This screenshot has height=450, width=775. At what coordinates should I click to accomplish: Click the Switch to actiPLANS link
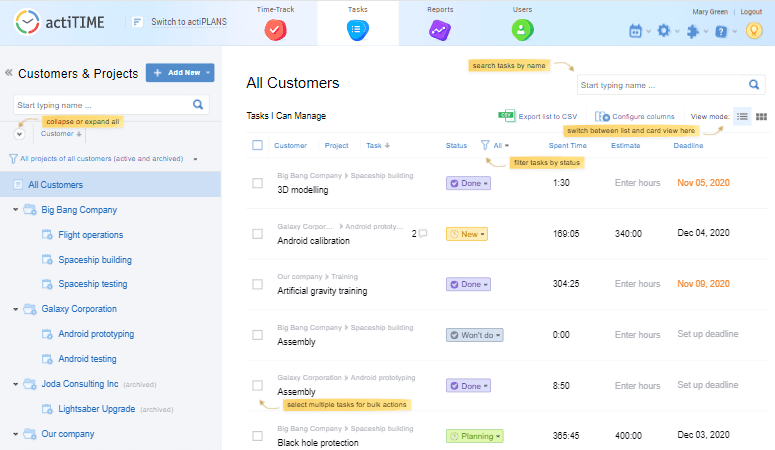click(x=189, y=22)
